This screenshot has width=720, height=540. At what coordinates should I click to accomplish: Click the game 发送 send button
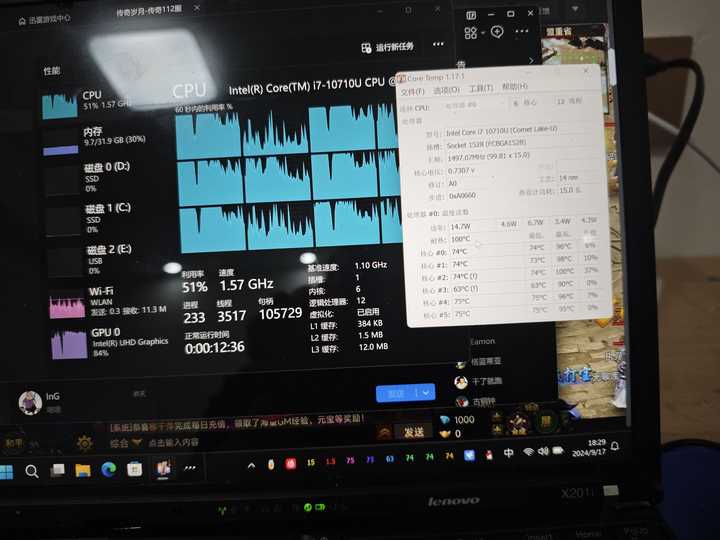[x=413, y=433]
